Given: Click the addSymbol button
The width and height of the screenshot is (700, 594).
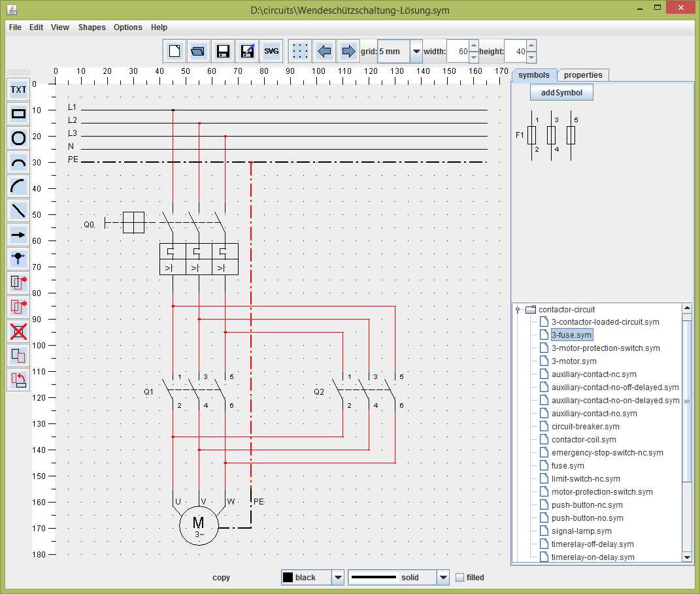Looking at the screenshot, I should pyautogui.click(x=561, y=93).
